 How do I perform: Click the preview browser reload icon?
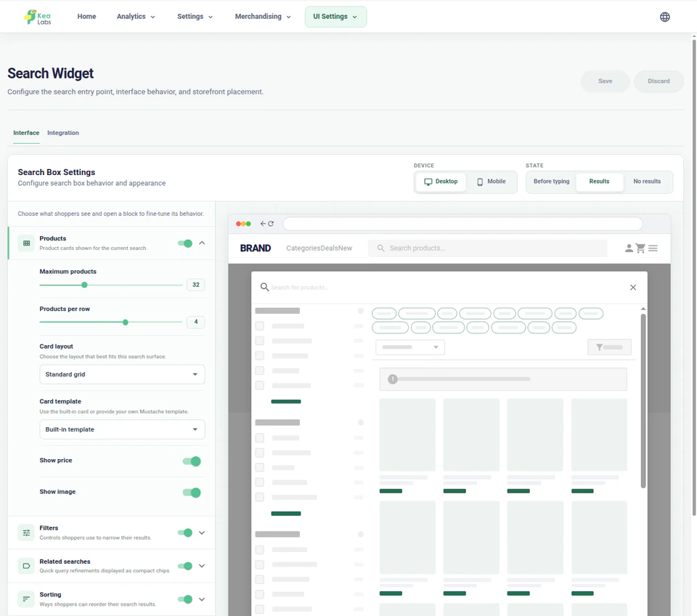pyautogui.click(x=271, y=224)
